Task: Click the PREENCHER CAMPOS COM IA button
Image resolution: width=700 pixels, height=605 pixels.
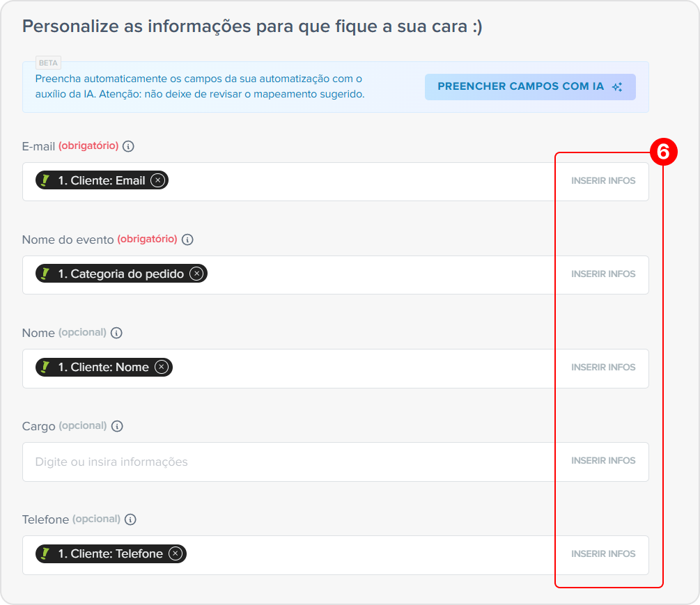Action: point(530,87)
